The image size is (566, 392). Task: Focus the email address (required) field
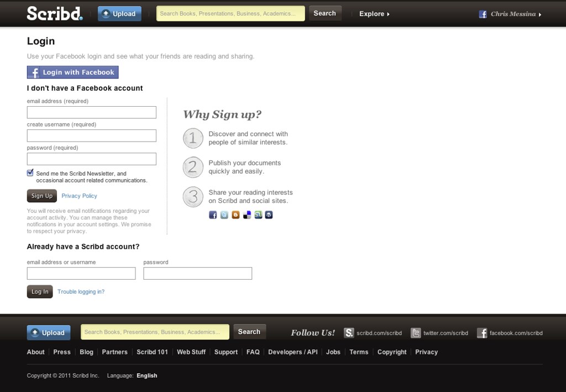pyautogui.click(x=92, y=112)
